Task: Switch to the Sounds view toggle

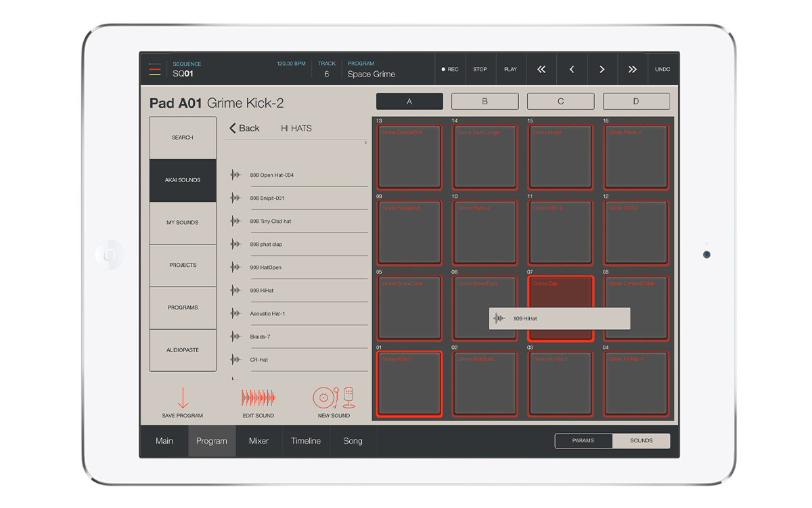Action: 641,441
